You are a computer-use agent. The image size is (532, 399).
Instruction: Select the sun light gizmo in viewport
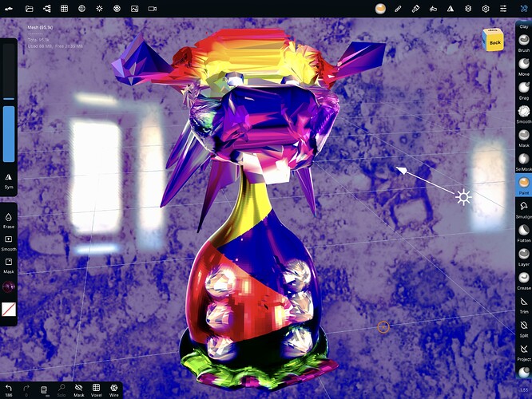point(463,198)
